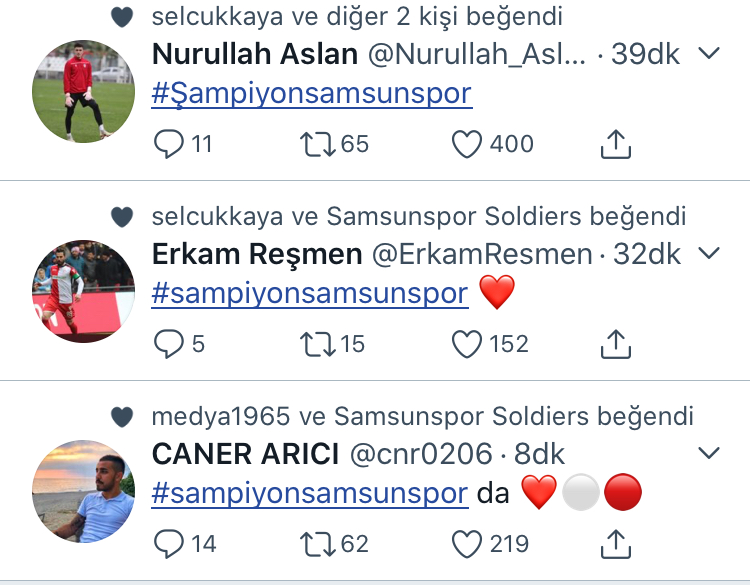This screenshot has height=585, width=750.
Task: Reply to CANER ARICI's tweet
Action: [x=168, y=544]
